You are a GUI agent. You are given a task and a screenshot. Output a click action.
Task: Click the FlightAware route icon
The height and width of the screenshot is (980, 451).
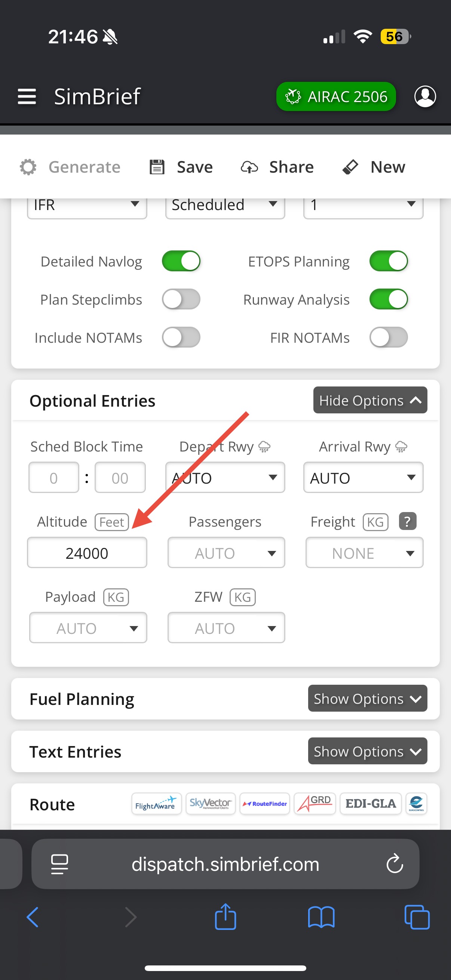[x=156, y=804]
